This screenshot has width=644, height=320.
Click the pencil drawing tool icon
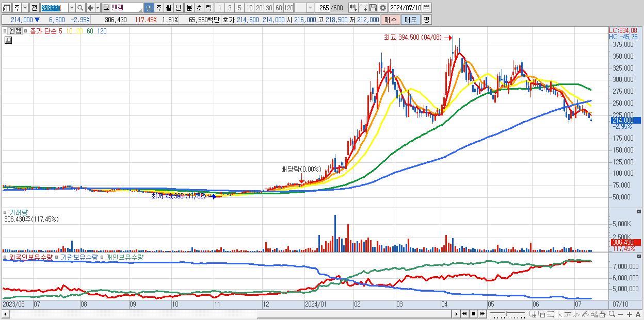point(585,314)
